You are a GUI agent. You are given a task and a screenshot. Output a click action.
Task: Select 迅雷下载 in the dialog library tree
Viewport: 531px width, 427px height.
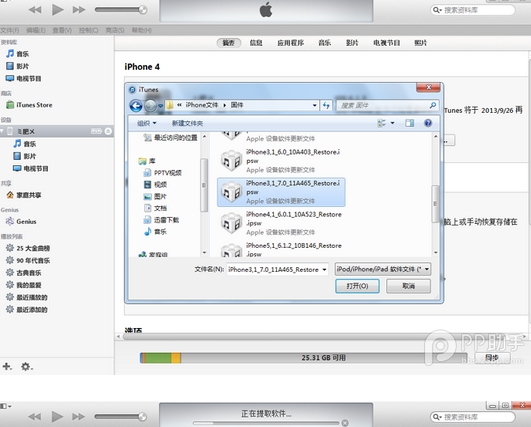(x=161, y=220)
